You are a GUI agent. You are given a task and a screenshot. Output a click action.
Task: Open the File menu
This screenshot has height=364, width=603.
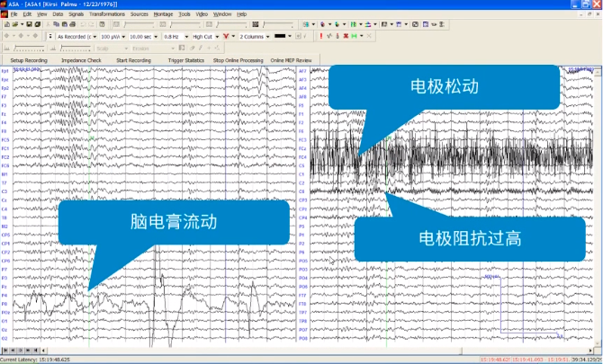[14, 14]
